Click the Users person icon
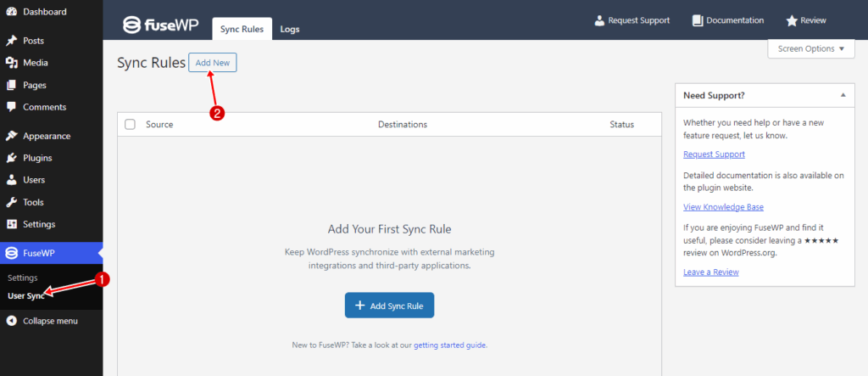The image size is (868, 376). click(11, 180)
